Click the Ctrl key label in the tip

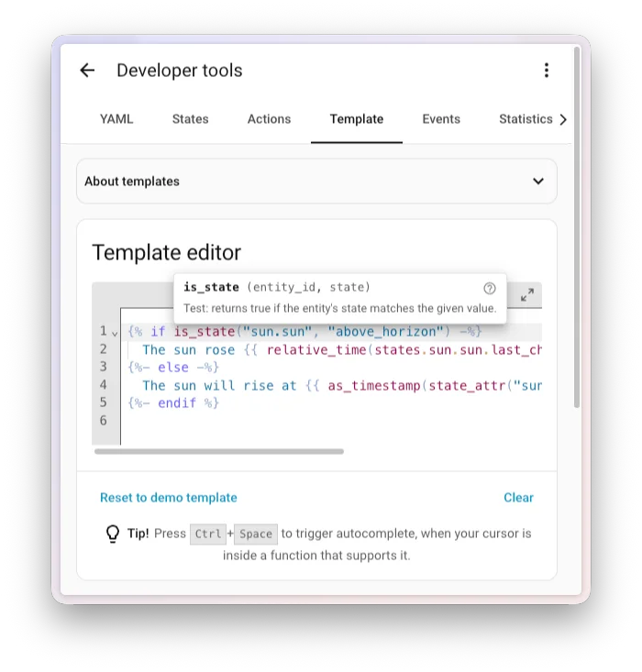(208, 534)
